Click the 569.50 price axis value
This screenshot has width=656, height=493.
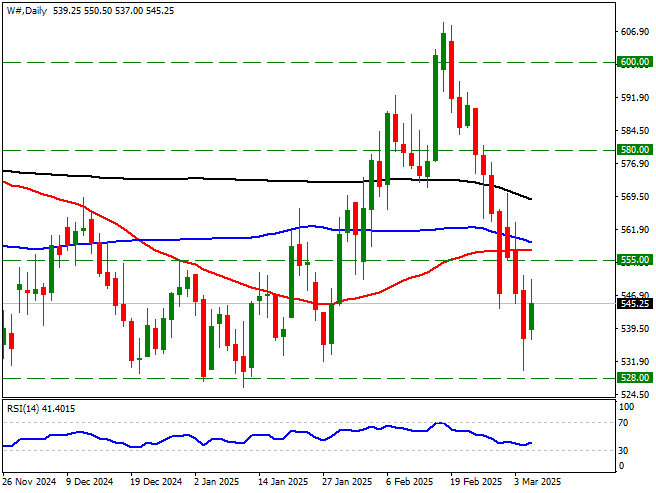(635, 197)
